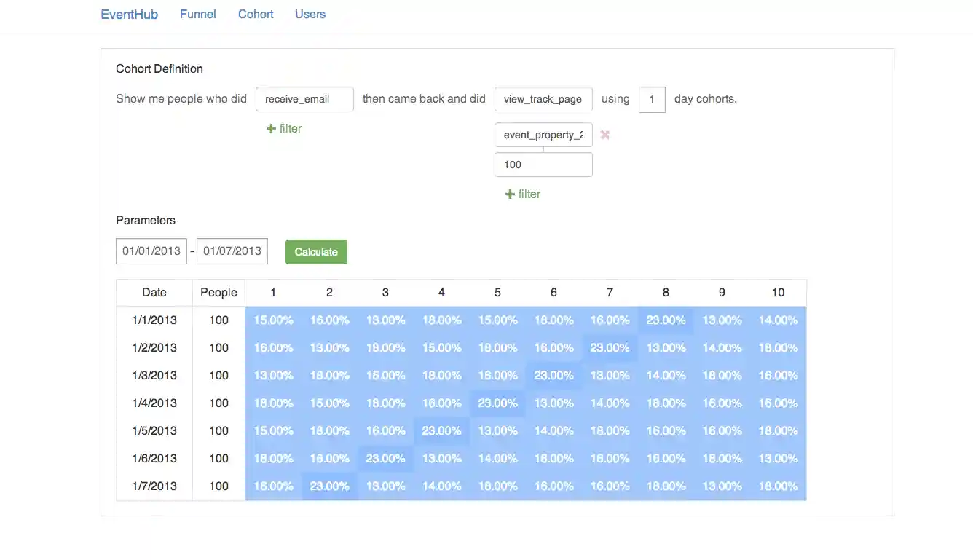
Task: Select the Cohort navigation item
Action: (x=255, y=14)
